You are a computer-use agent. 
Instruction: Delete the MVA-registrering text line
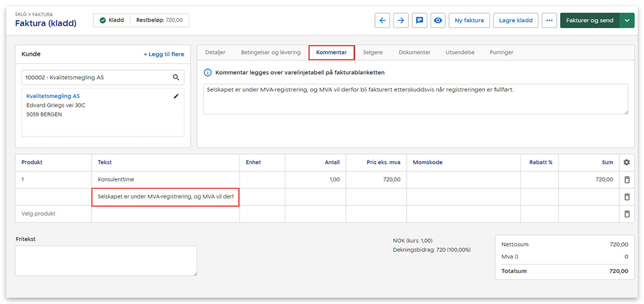tap(626, 197)
